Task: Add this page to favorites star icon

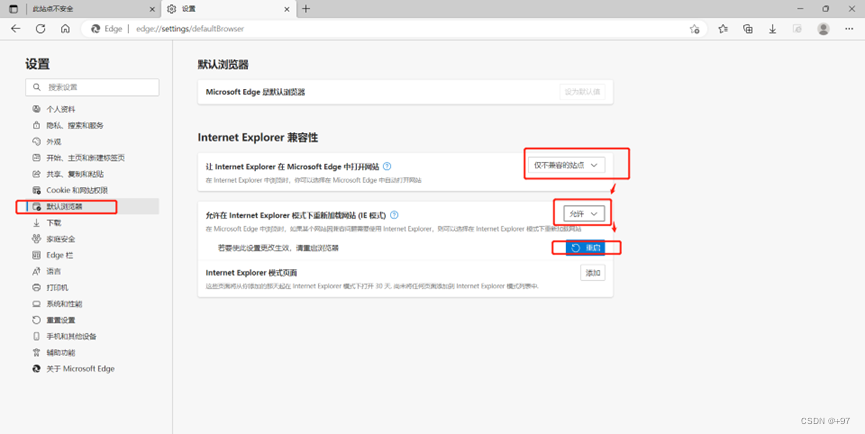Action: click(695, 29)
